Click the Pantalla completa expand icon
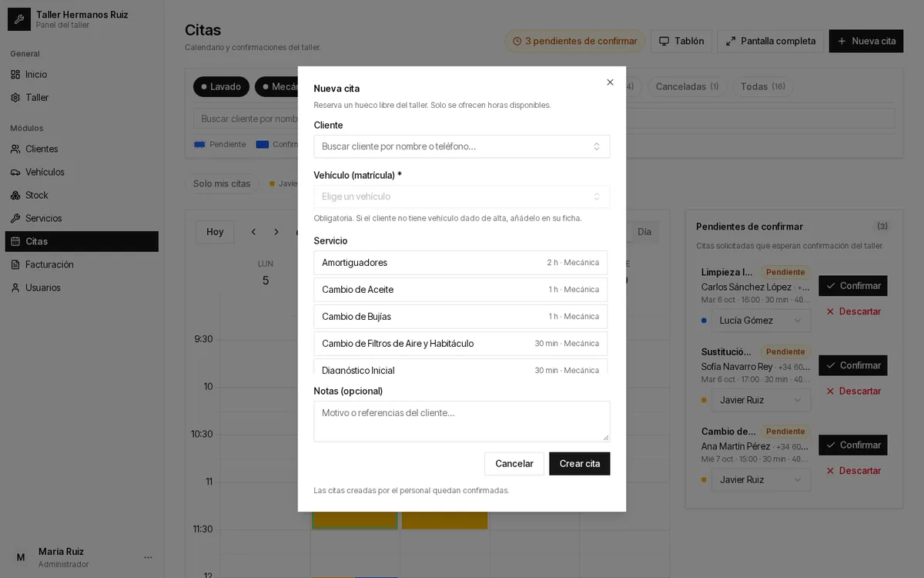This screenshot has width=924, height=578. pyautogui.click(x=731, y=41)
